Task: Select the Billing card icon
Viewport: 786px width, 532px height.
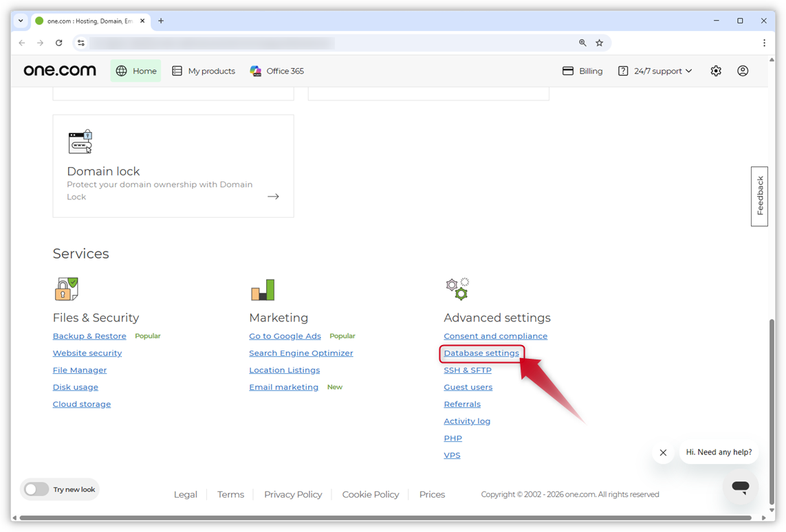Action: pyautogui.click(x=567, y=71)
